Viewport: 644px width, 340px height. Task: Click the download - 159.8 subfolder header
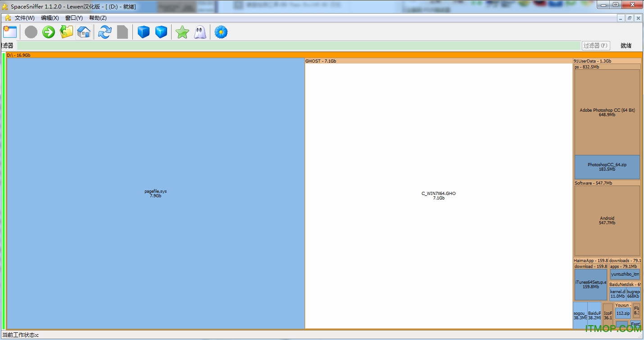tap(591, 266)
